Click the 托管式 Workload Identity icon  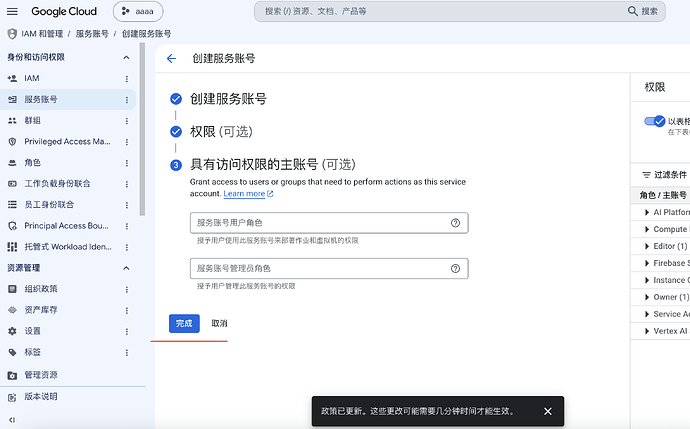pyautogui.click(x=12, y=247)
